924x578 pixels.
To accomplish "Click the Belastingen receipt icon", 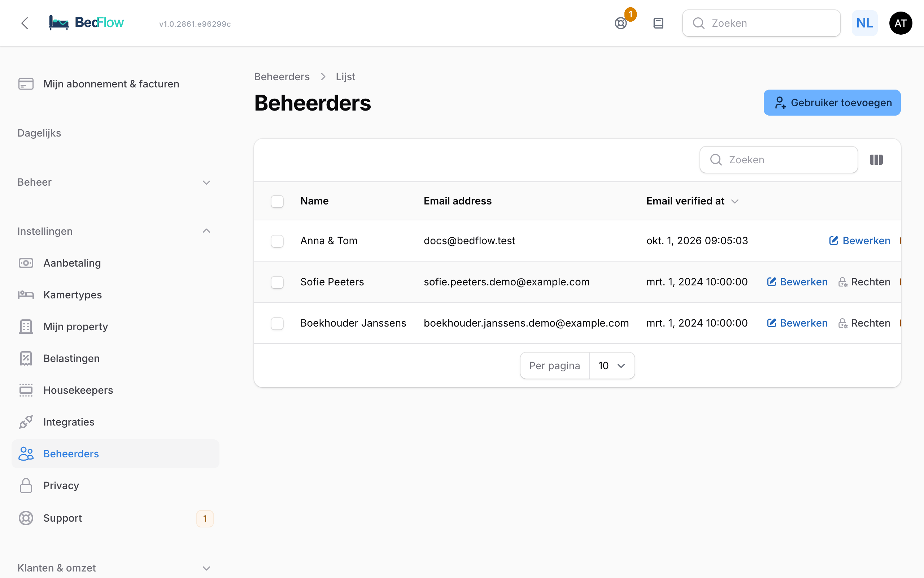I will coord(26,358).
